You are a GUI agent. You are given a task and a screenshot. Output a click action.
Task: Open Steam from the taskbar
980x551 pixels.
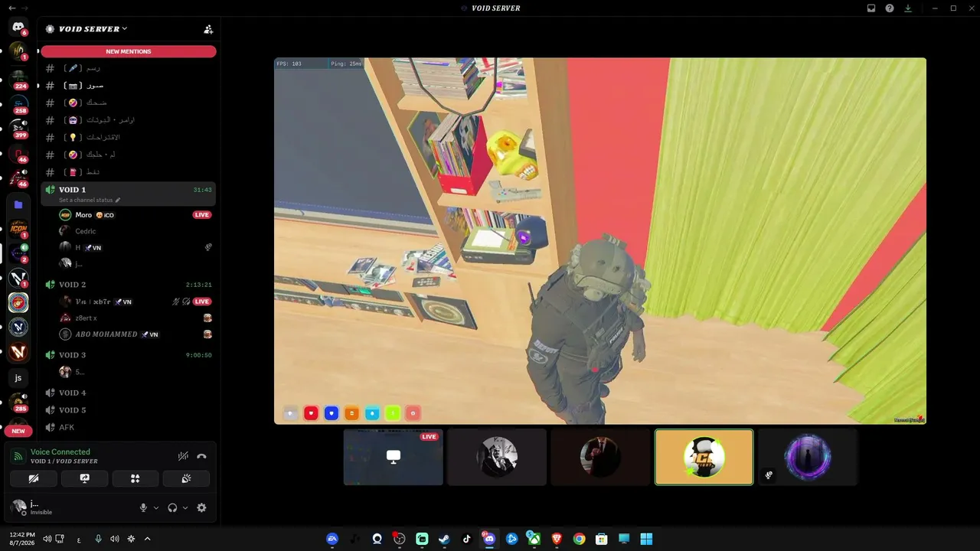[x=444, y=539]
